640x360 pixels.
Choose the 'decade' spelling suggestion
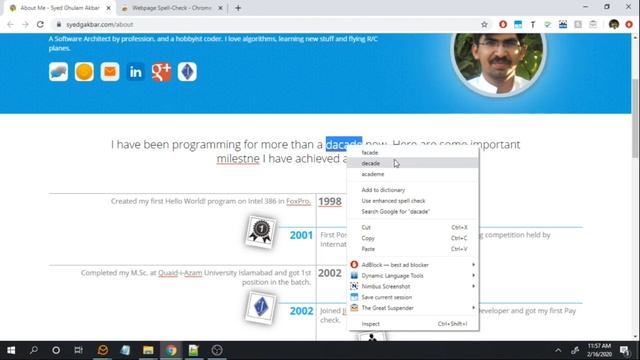tap(413, 163)
